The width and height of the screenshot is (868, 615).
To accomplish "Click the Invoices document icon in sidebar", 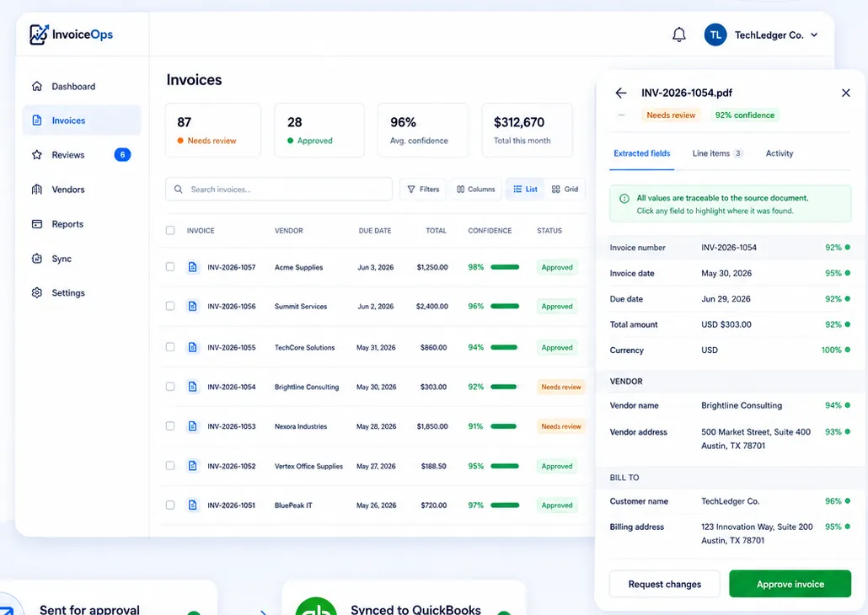I will 37,120.
